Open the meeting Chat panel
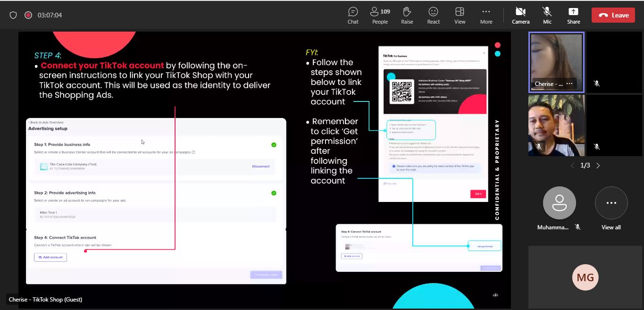The width and height of the screenshot is (644, 310). click(353, 15)
